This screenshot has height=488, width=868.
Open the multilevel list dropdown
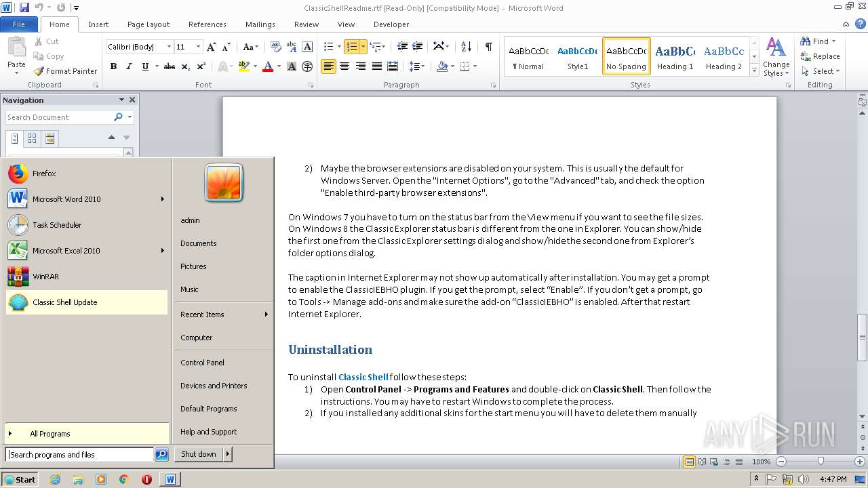pos(378,47)
